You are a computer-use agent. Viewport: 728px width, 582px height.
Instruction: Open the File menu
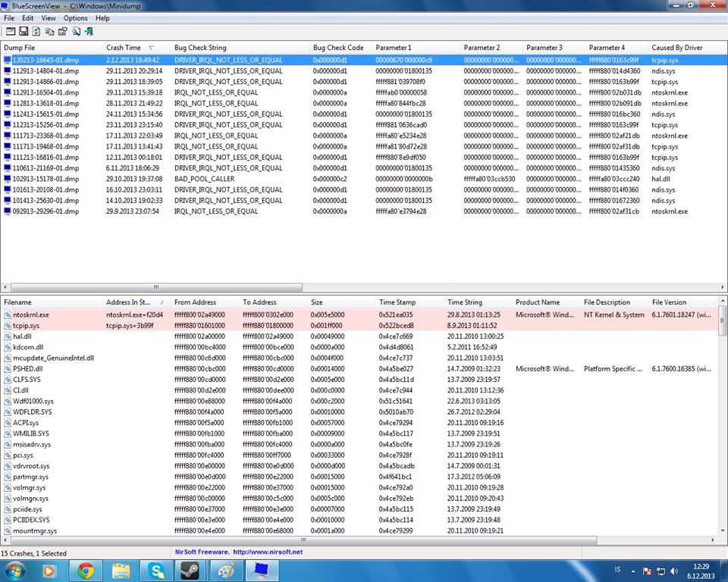pos(9,17)
